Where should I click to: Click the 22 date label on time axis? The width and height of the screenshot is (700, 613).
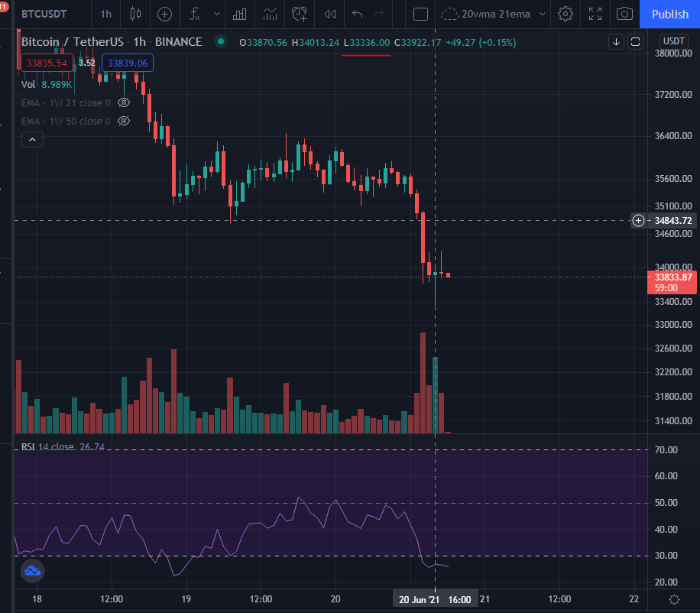(x=634, y=599)
